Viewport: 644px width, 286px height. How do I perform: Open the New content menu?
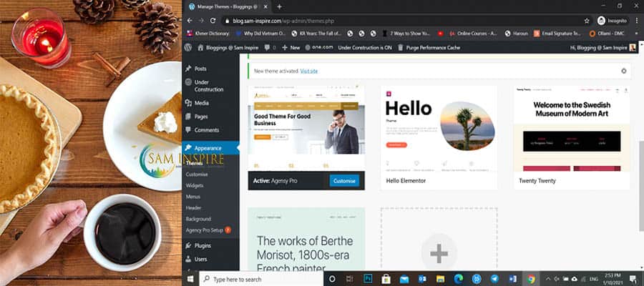tap(291, 48)
